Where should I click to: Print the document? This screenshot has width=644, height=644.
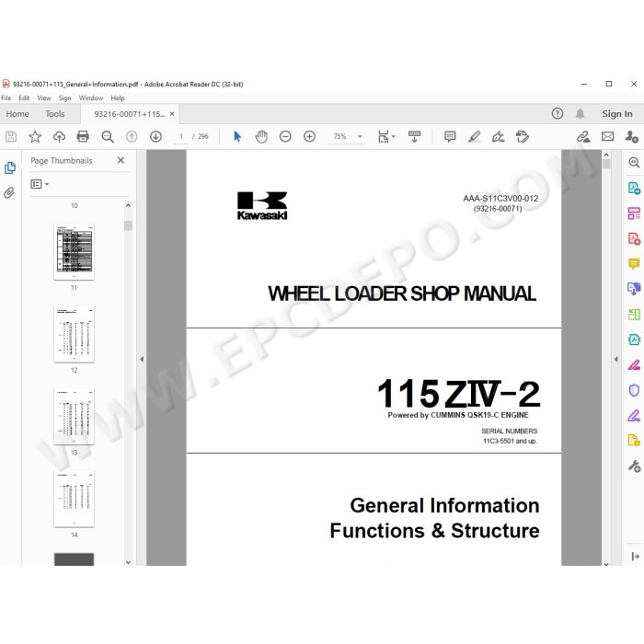(x=83, y=136)
